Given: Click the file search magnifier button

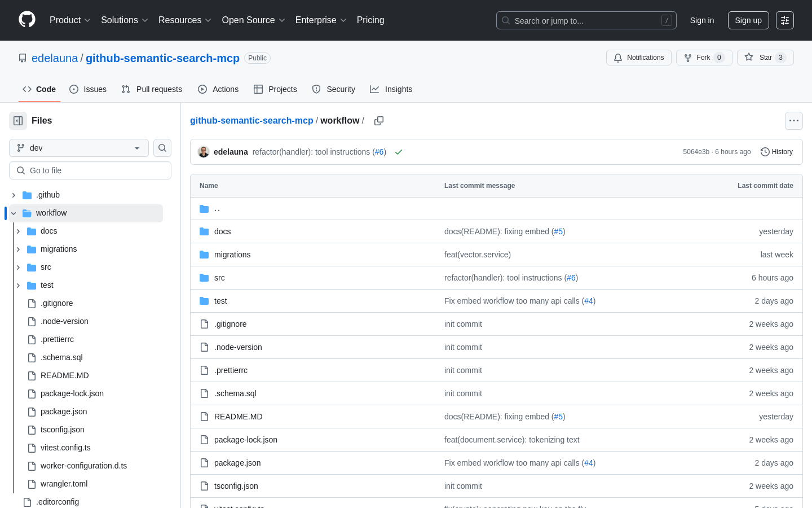Looking at the screenshot, I should (162, 148).
